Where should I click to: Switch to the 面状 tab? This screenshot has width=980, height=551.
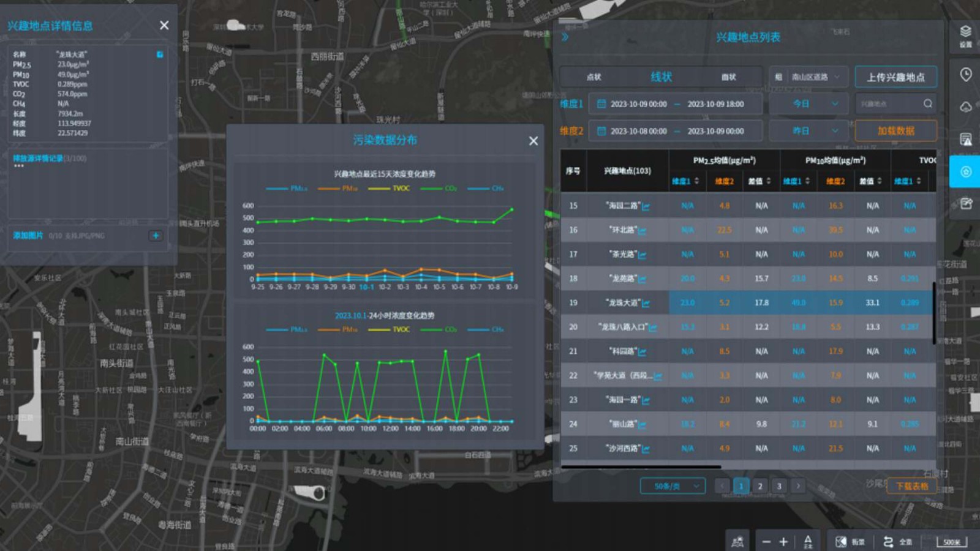[x=728, y=77]
